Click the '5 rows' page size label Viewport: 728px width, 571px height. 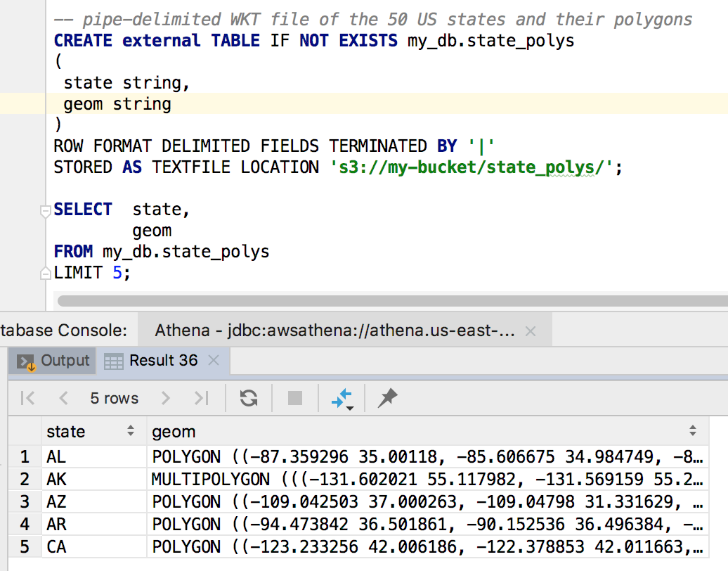(x=115, y=398)
